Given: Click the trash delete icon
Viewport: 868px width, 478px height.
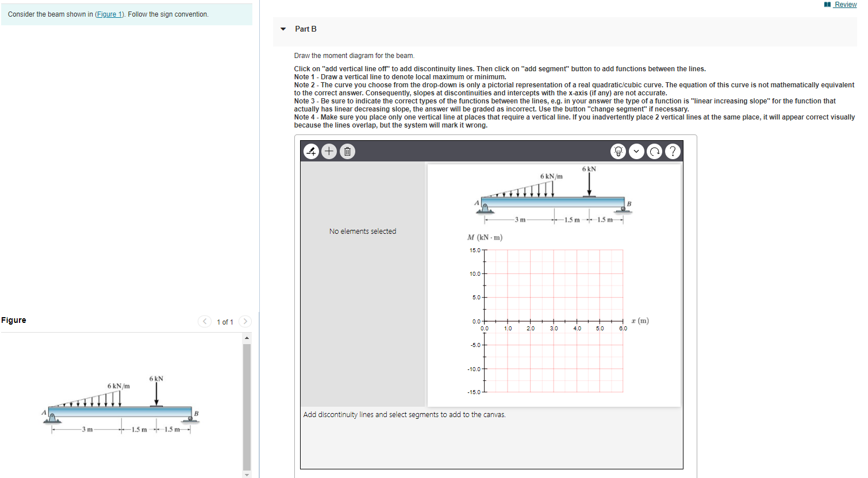Looking at the screenshot, I should 347,151.
